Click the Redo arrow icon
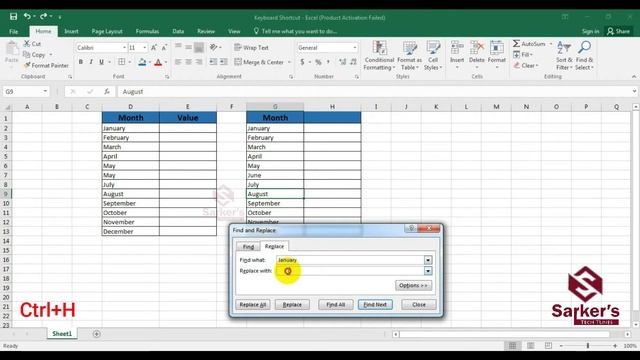Viewport: 640px width, 360px height. 43,16
